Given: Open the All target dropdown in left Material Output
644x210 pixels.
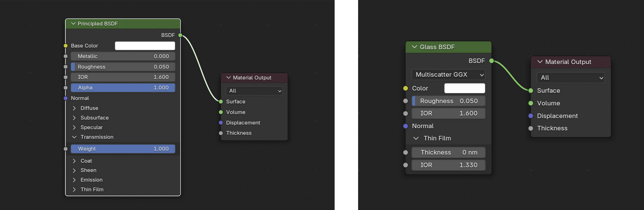Looking at the screenshot, I should [254, 91].
